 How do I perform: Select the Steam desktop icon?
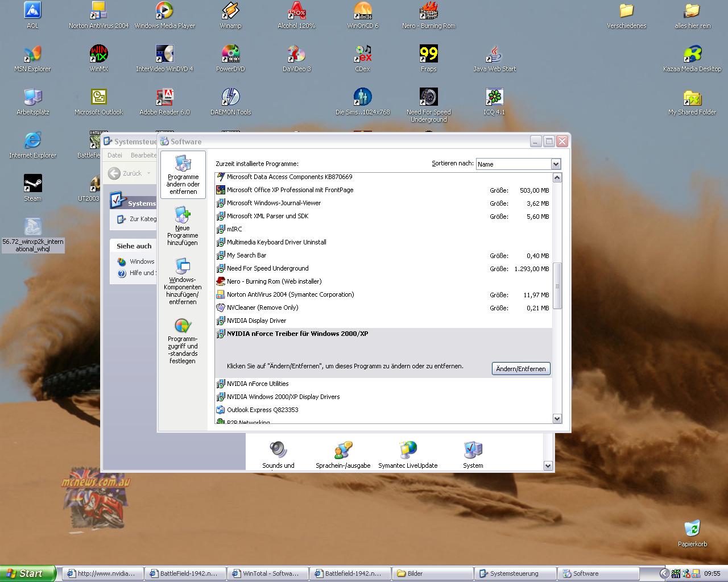[x=32, y=188]
